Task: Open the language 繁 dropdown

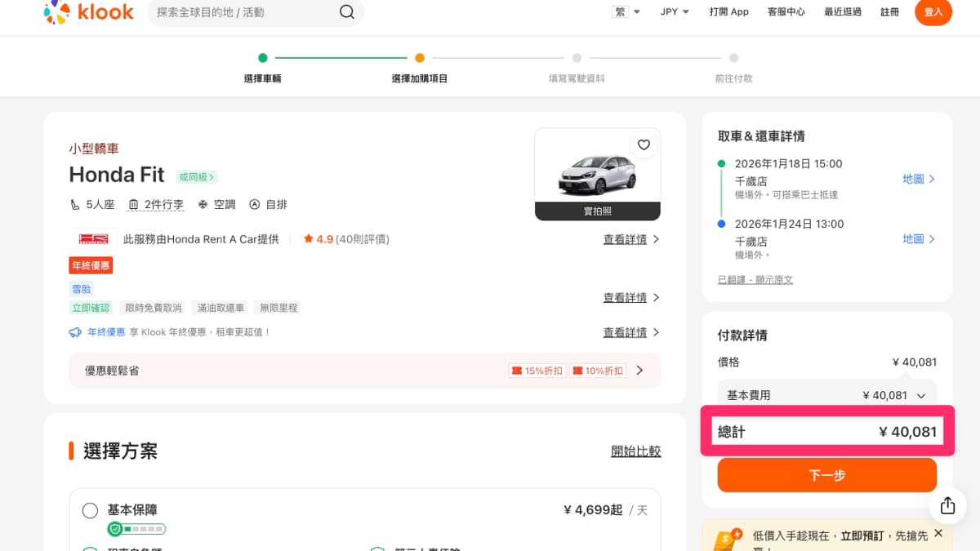Action: tap(626, 11)
